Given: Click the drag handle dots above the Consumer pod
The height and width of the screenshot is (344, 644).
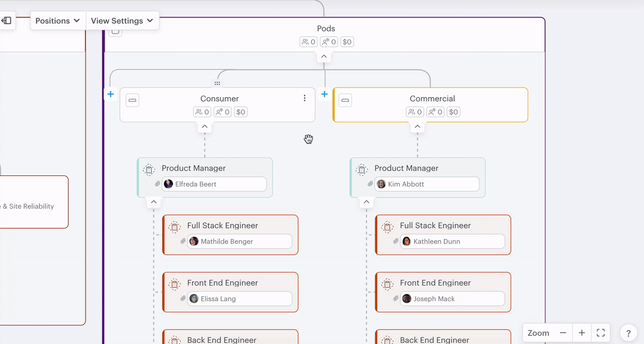Looking at the screenshot, I should (217, 83).
